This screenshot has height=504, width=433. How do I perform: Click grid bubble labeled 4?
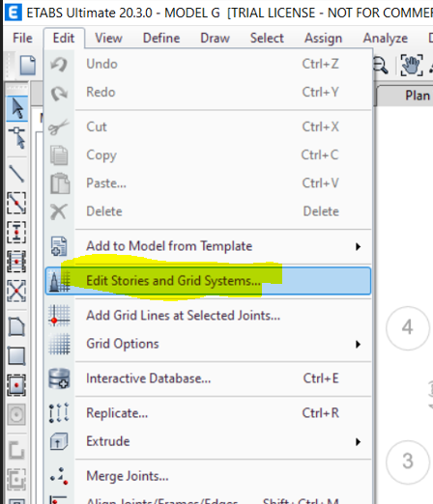pos(408,328)
